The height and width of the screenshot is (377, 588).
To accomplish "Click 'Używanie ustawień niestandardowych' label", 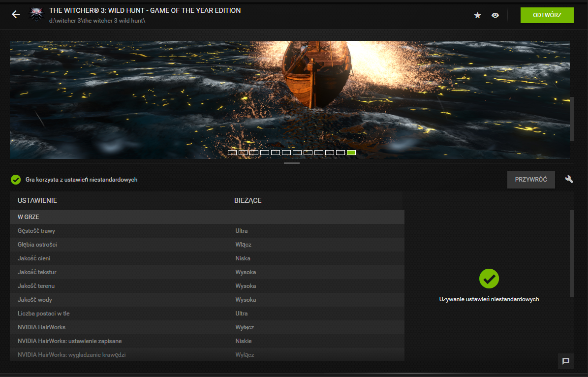I will tap(489, 299).
